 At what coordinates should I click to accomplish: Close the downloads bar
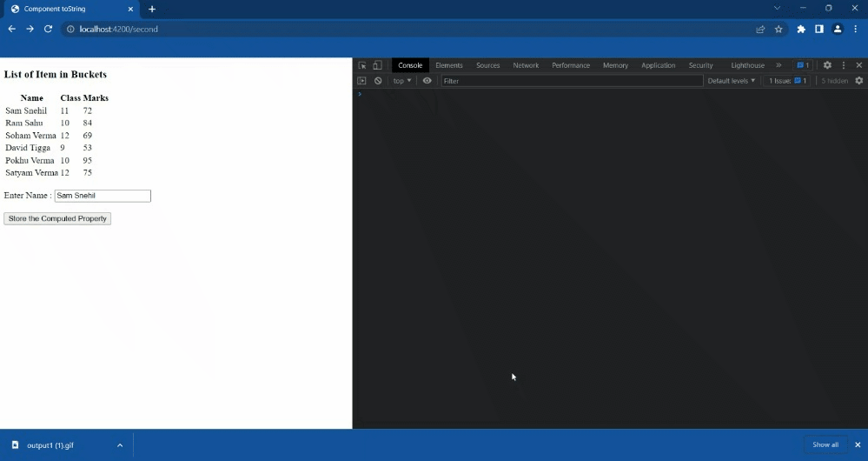click(858, 445)
